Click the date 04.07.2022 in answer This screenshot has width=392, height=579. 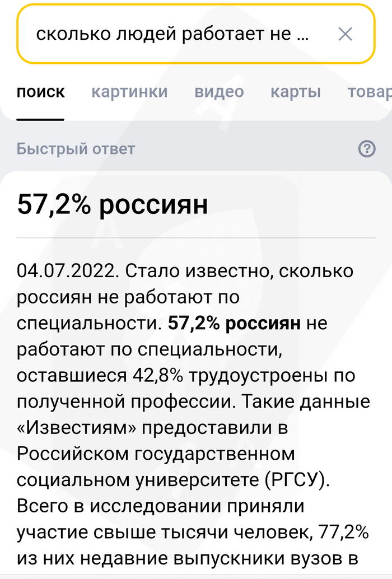tap(67, 271)
